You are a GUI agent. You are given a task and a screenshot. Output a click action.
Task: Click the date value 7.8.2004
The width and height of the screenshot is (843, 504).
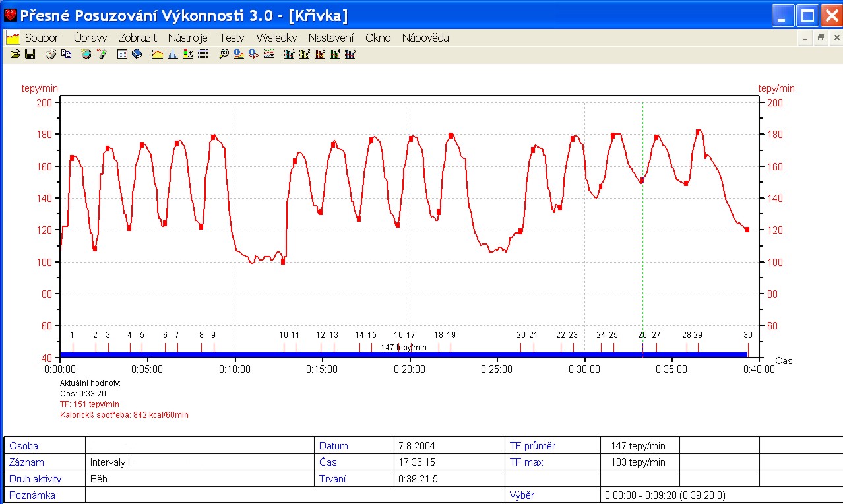tap(417, 446)
